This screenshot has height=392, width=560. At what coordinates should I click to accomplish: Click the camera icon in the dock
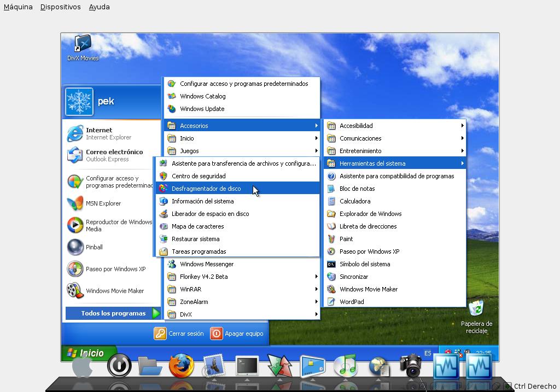point(411,365)
